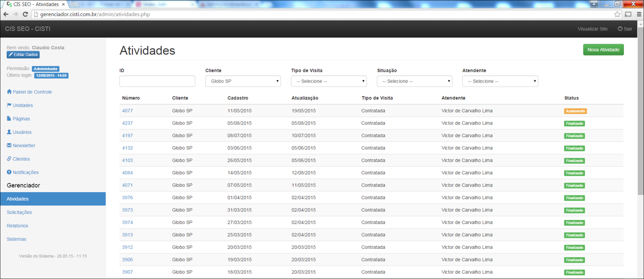Open activity number 4077

click(128, 111)
